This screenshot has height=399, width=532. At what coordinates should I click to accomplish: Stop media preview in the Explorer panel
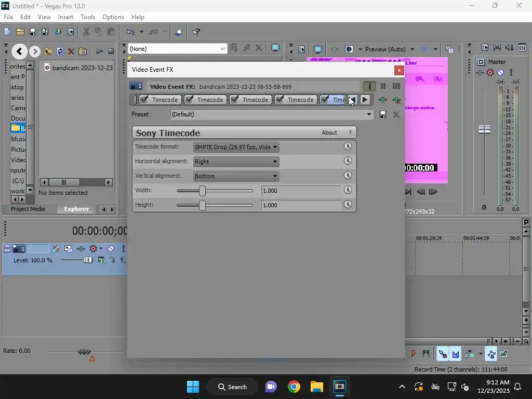(111, 51)
